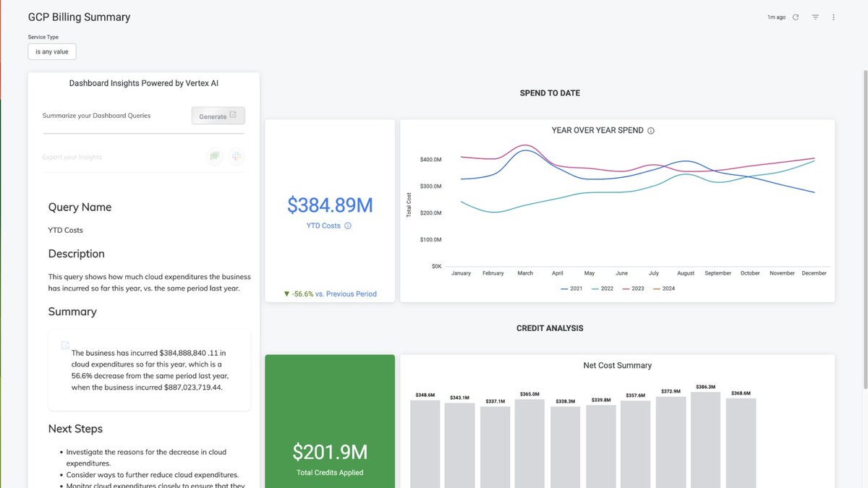
Task: Open the dashboard filters icon
Action: coord(815,17)
